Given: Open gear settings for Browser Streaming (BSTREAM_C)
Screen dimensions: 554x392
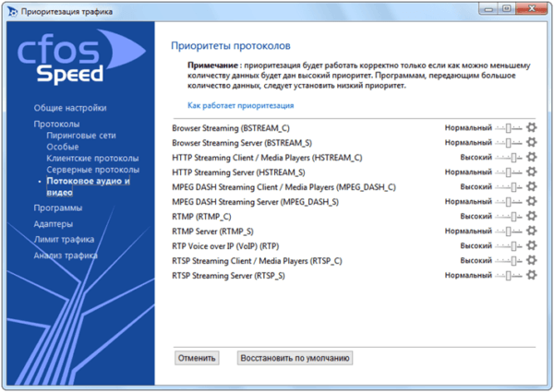Looking at the screenshot, I should click(x=532, y=127).
